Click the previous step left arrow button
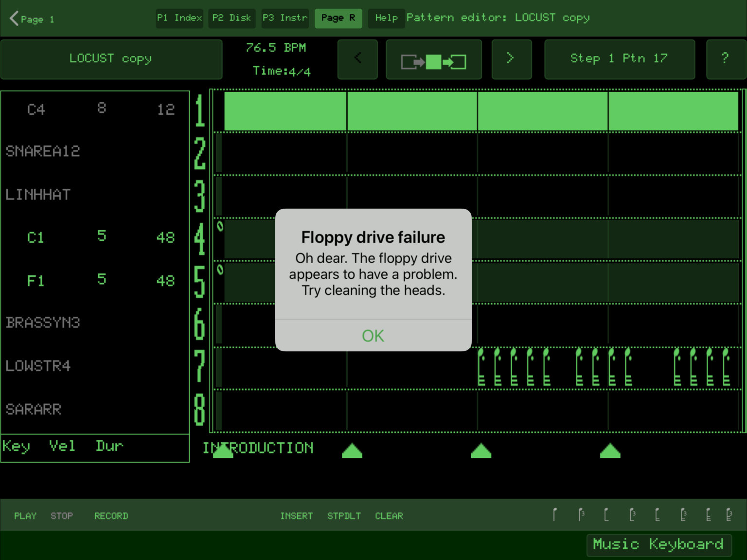 click(x=357, y=59)
